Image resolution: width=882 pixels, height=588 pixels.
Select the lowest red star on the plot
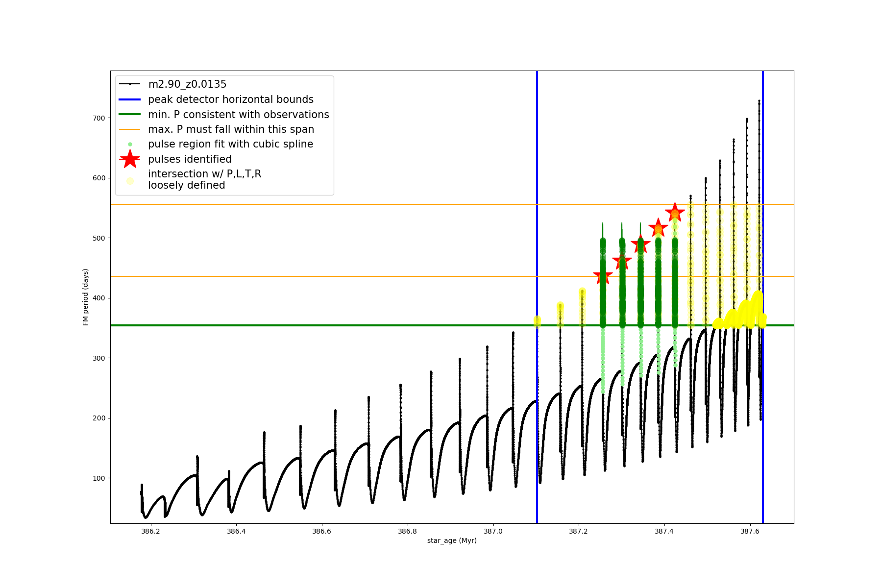pos(603,276)
